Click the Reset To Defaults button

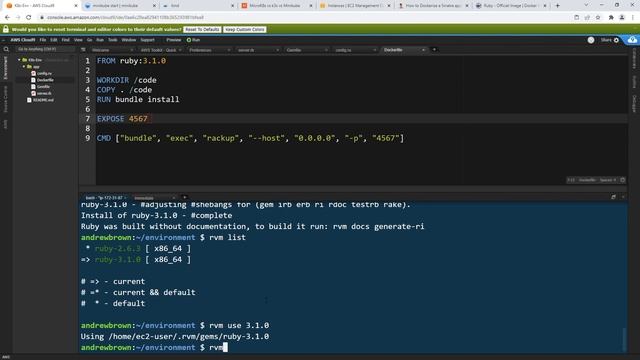[202, 29]
